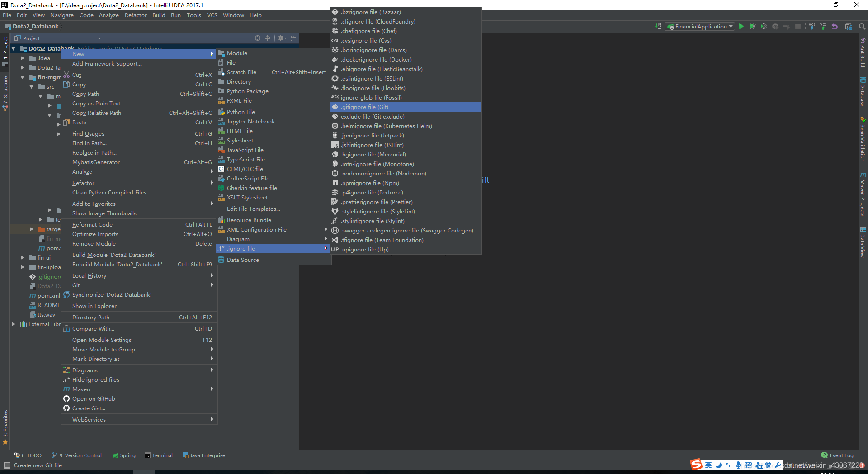Select .npmignore file (Npm) option
Image resolution: width=868 pixels, height=474 pixels.
point(406,183)
